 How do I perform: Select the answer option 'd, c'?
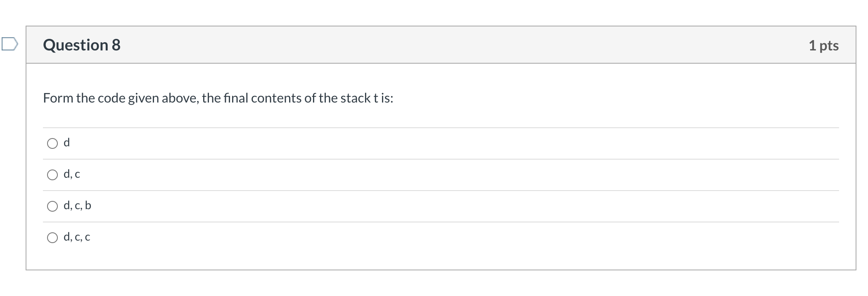pos(52,175)
